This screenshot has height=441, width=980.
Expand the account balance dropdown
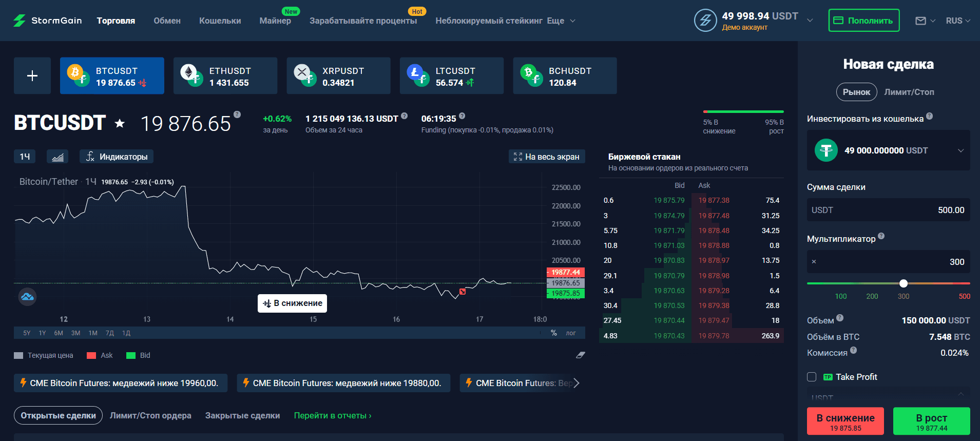(810, 21)
